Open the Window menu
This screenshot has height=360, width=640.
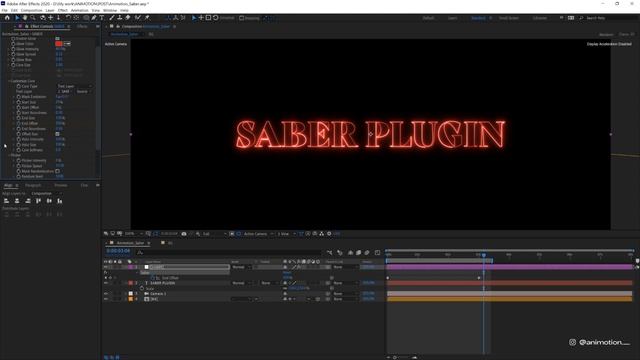pos(109,10)
